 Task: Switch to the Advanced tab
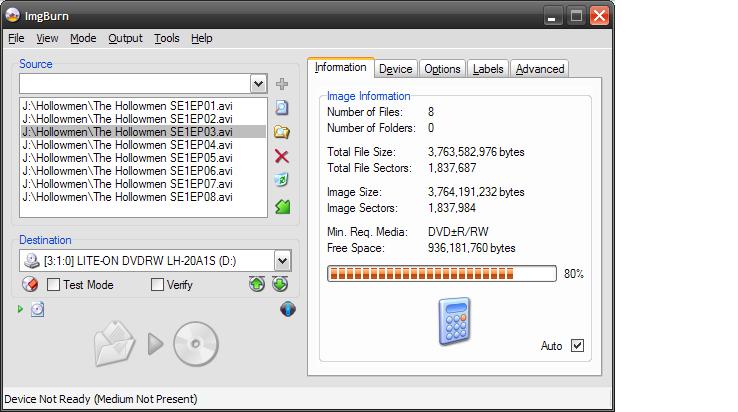click(540, 69)
